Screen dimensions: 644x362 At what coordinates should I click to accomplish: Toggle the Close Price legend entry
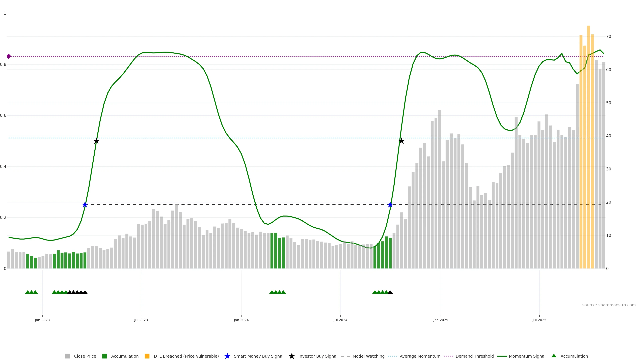point(85,356)
